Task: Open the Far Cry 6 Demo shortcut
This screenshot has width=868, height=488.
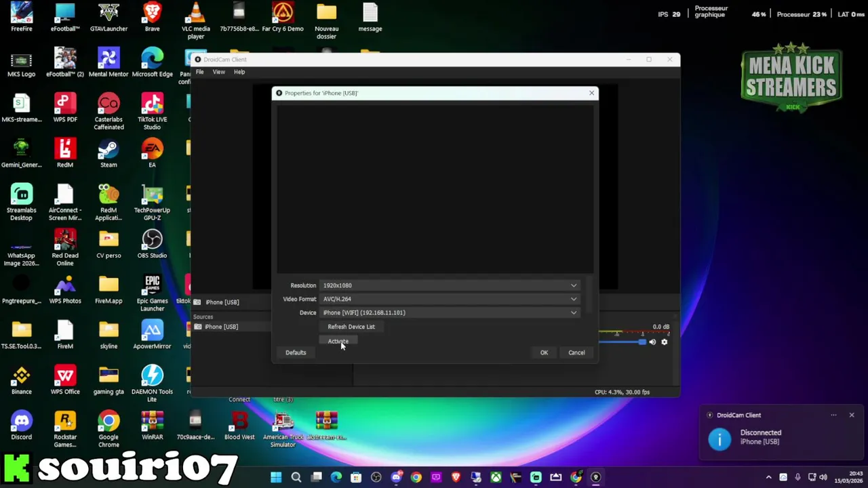Action: (283, 17)
